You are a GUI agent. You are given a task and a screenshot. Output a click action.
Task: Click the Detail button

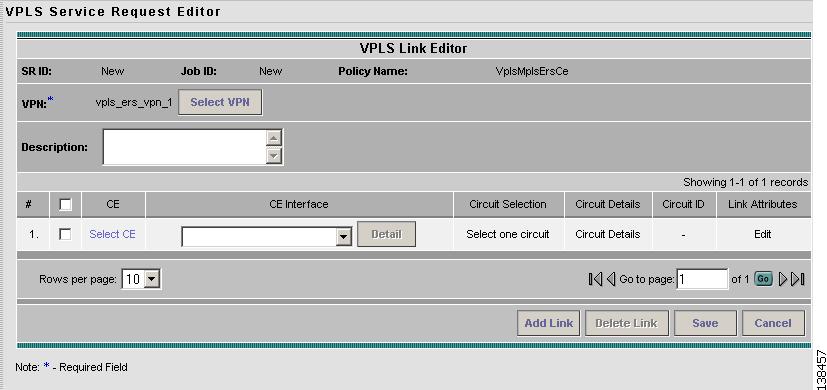click(387, 234)
